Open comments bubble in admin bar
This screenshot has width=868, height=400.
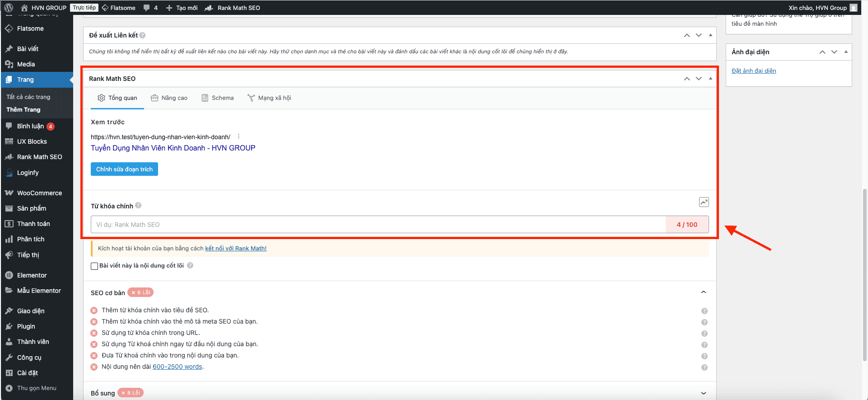coord(150,8)
